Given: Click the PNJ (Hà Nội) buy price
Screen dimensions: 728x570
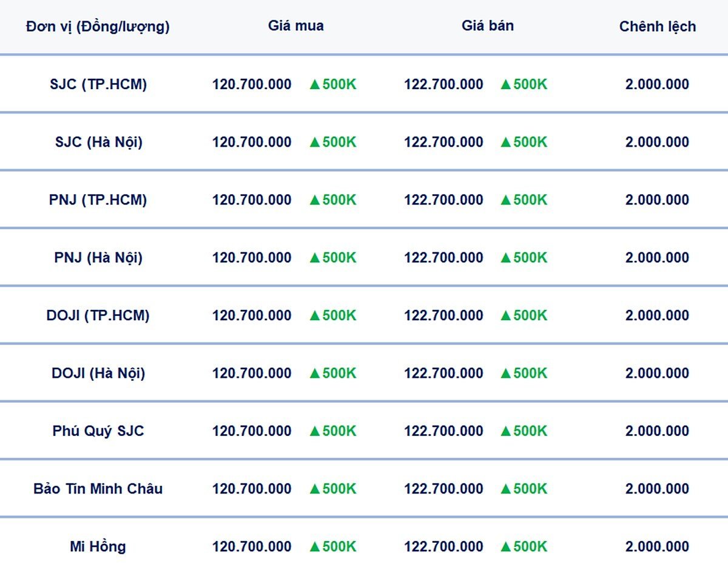Looking at the screenshot, I should [252, 258].
